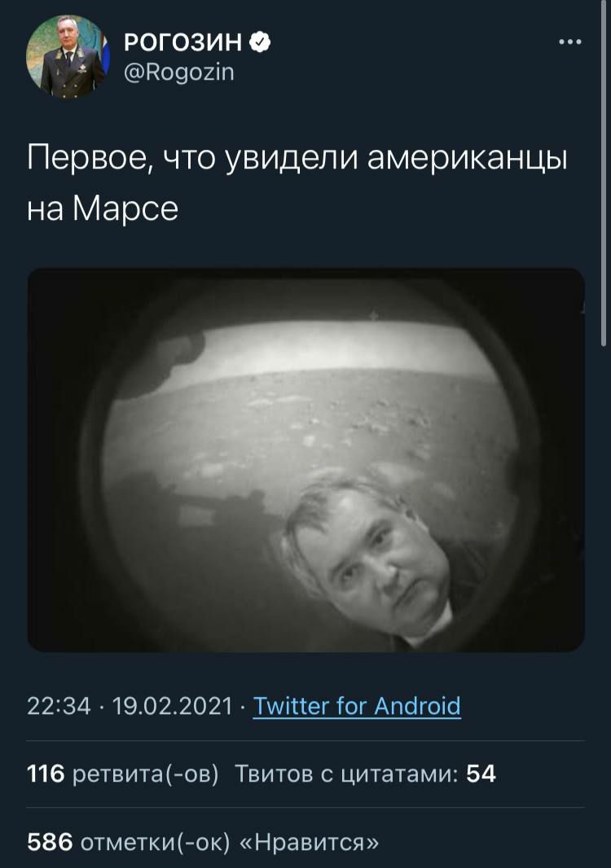Image resolution: width=611 pixels, height=868 pixels.
Task: Follow the Twitter for Android source link
Action: (357, 706)
